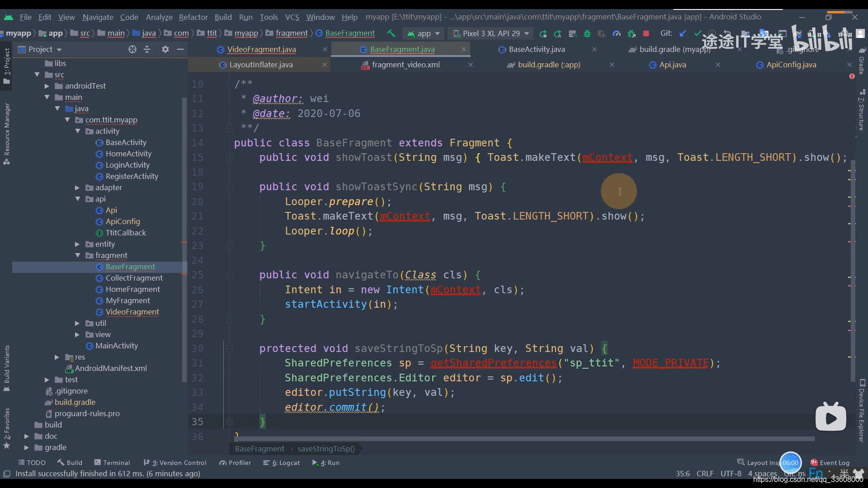This screenshot has height=488, width=868.
Task: Expand the entity package
Action: click(77, 244)
